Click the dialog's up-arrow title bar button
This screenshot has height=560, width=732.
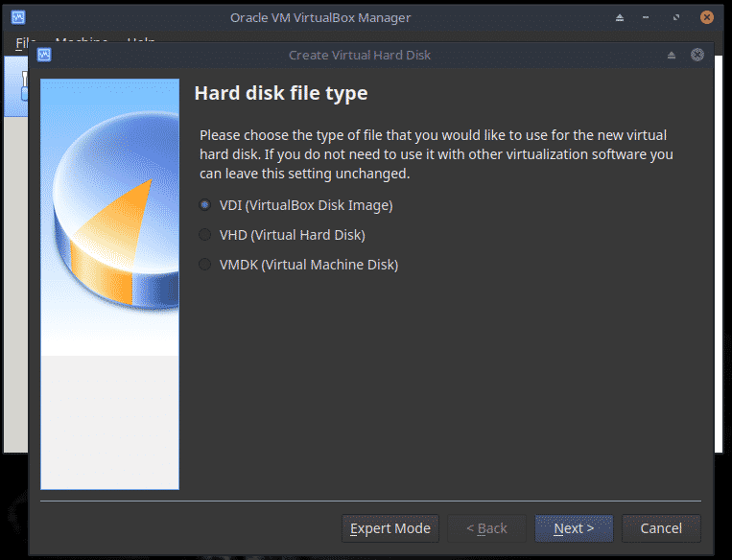(x=672, y=55)
